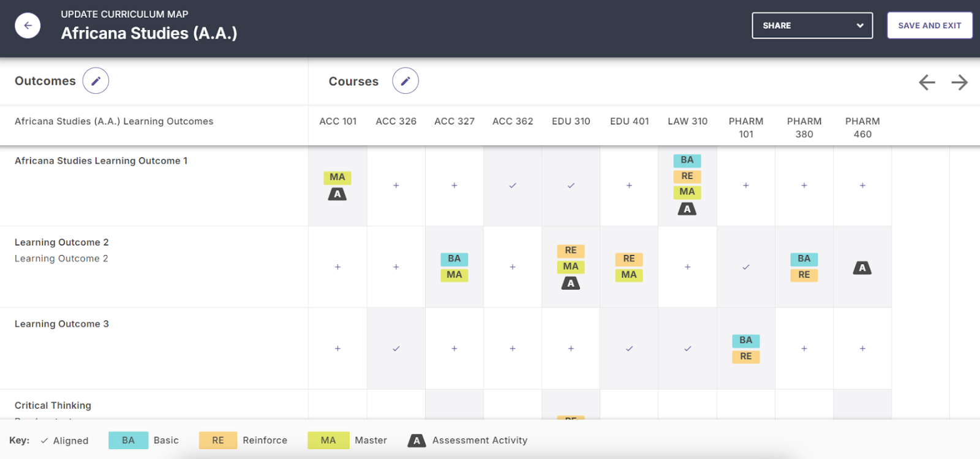
Task: Click the Learning Outcome 3 row label
Action: click(62, 324)
